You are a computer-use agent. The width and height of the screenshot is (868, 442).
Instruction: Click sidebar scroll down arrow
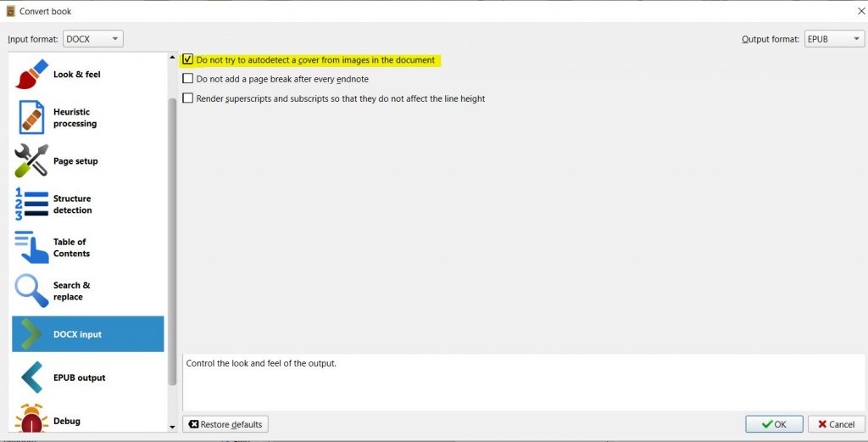click(173, 427)
